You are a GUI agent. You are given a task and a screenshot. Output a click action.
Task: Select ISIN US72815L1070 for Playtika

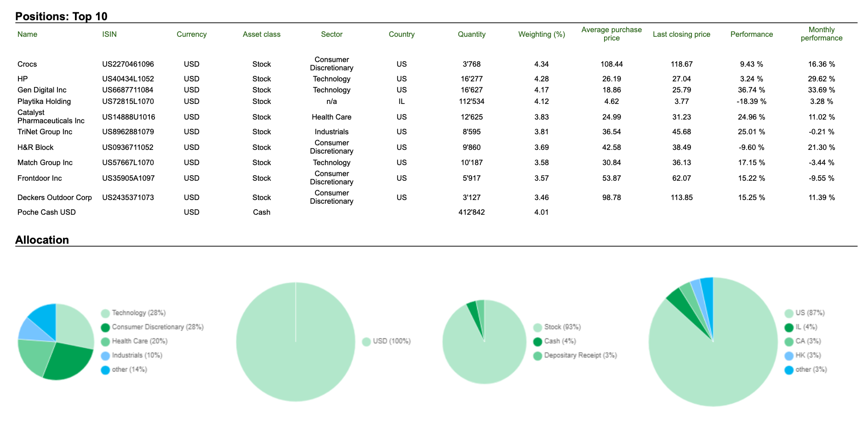click(128, 102)
